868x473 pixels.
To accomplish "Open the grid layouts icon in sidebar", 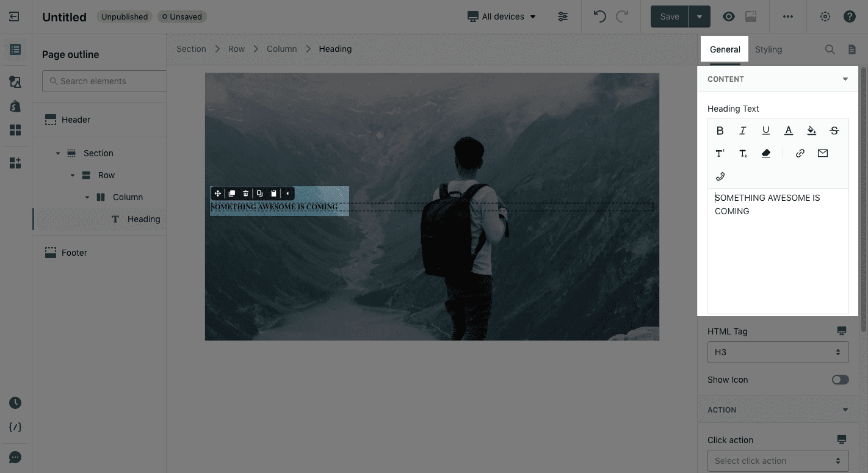I will point(15,130).
